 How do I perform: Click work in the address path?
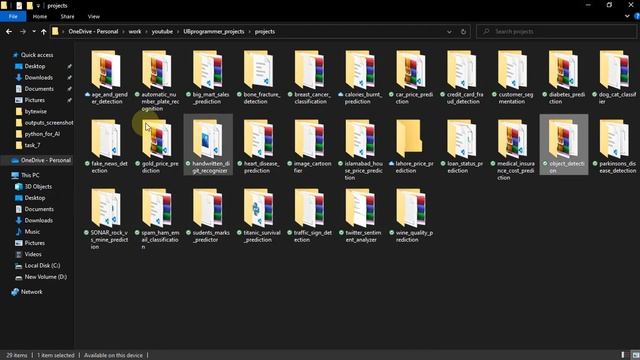(x=135, y=31)
